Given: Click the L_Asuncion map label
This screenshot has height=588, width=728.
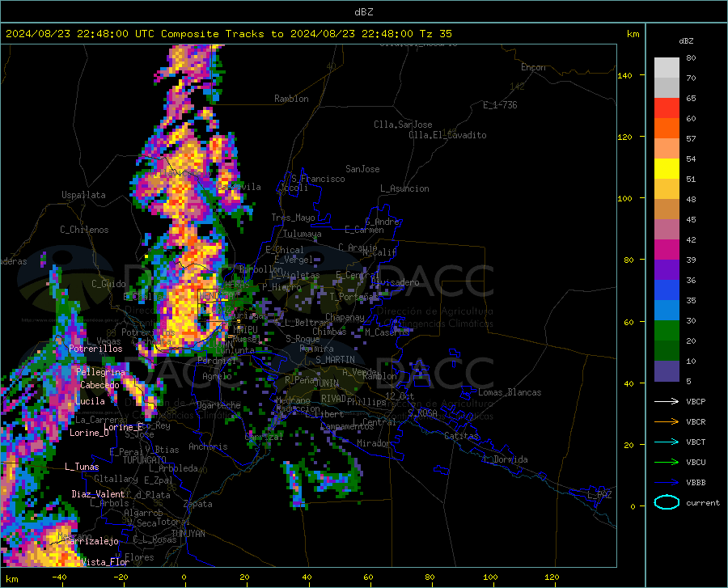Looking at the screenshot, I should click(404, 188).
